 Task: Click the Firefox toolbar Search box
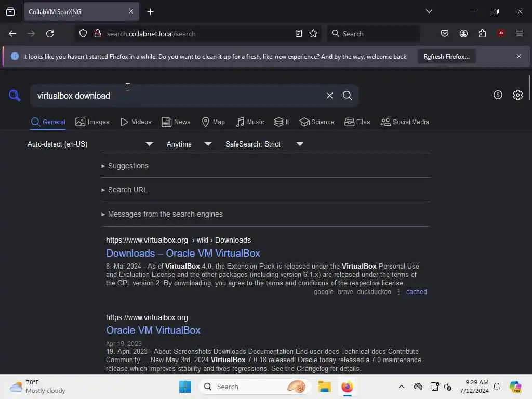(374, 34)
